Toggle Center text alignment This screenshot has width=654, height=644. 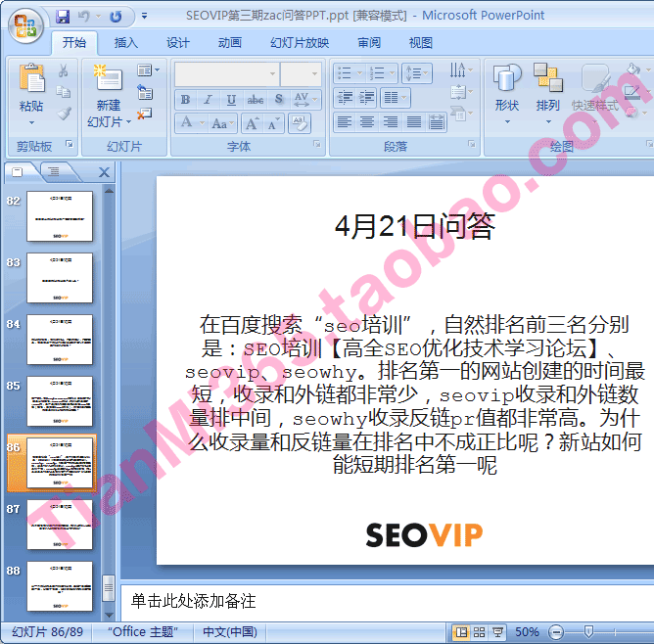(x=367, y=122)
